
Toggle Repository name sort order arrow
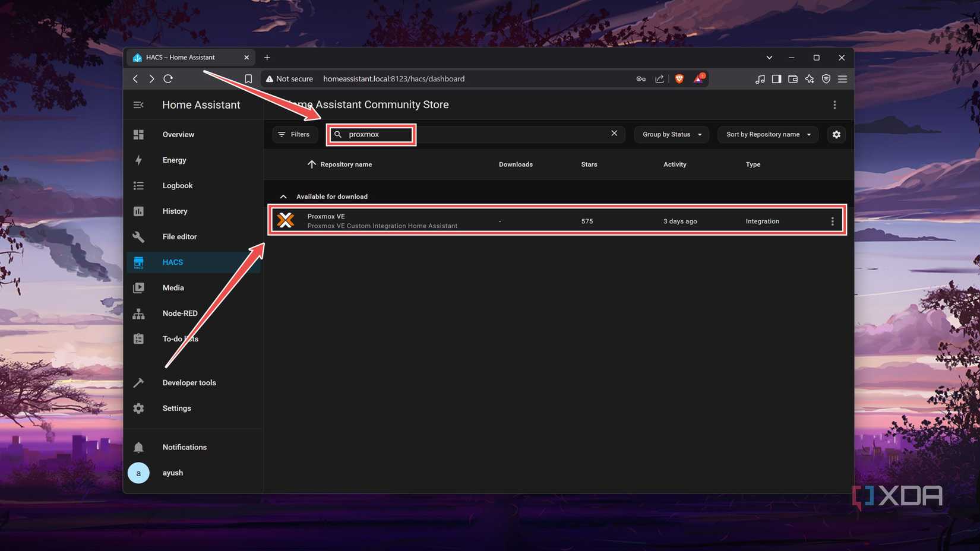312,164
